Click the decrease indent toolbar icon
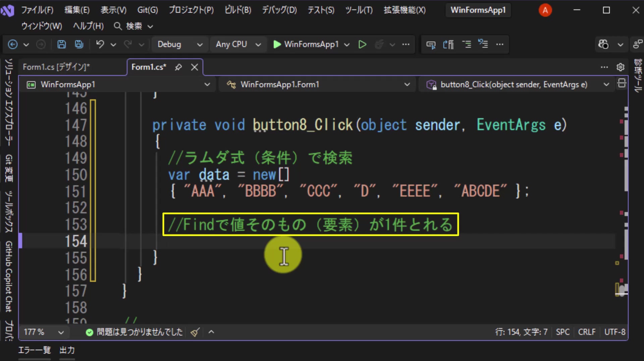644x361 pixels. (x=467, y=44)
